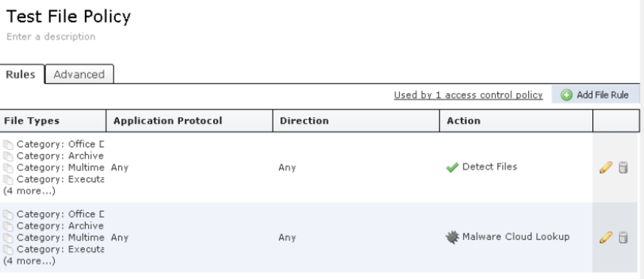Click the Action column header

464,121
